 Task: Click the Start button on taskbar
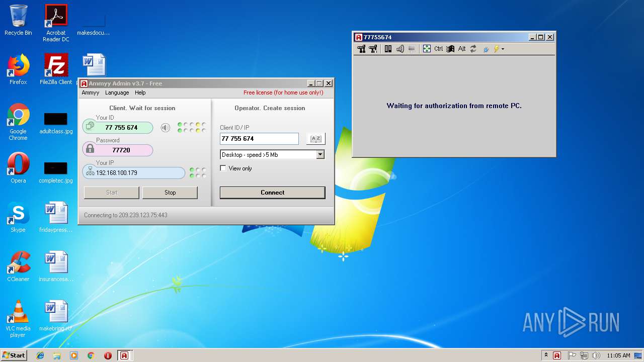[x=14, y=355]
